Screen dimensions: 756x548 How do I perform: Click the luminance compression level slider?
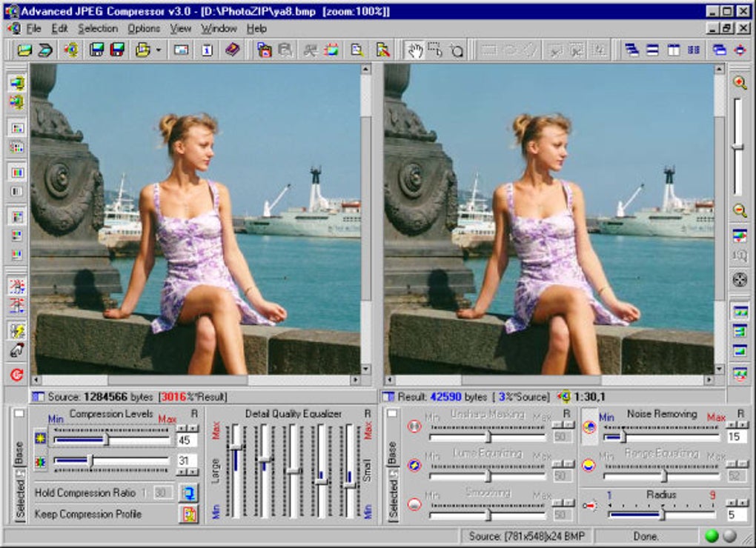click(105, 440)
